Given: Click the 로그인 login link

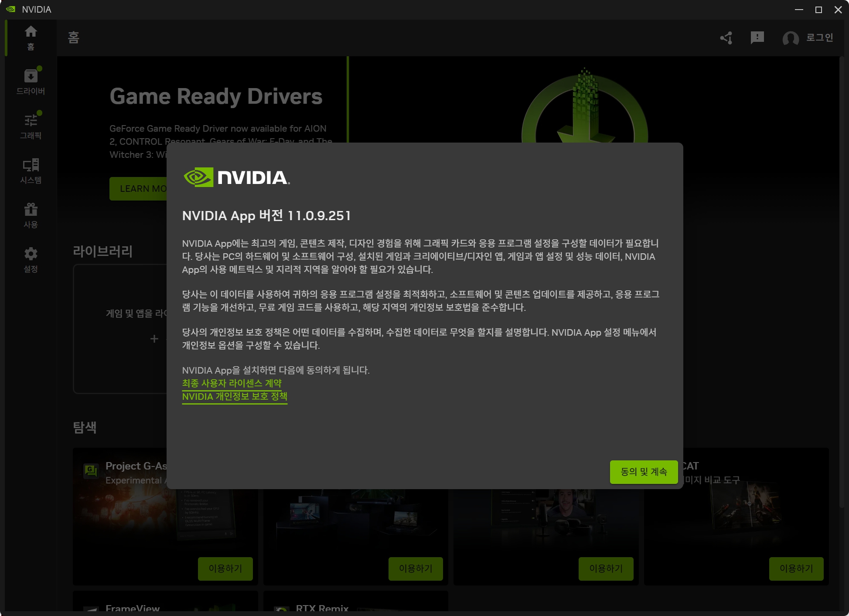Looking at the screenshot, I should (x=820, y=37).
